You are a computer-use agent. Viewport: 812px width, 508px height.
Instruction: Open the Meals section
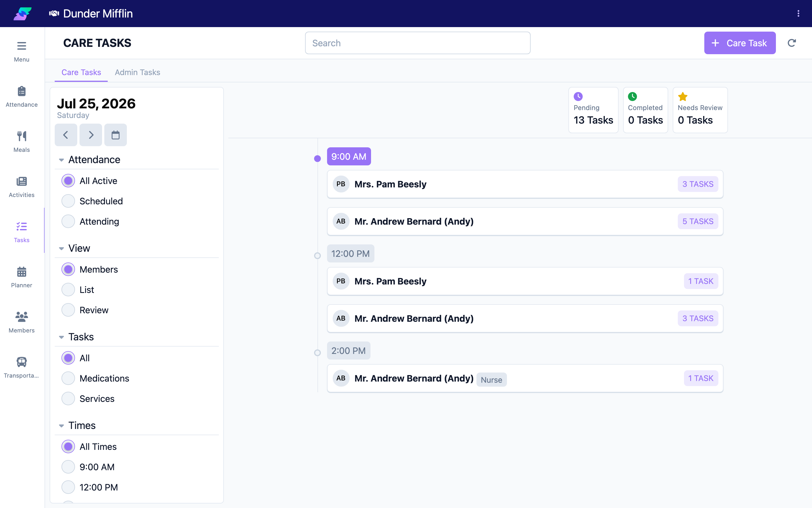[21, 142]
